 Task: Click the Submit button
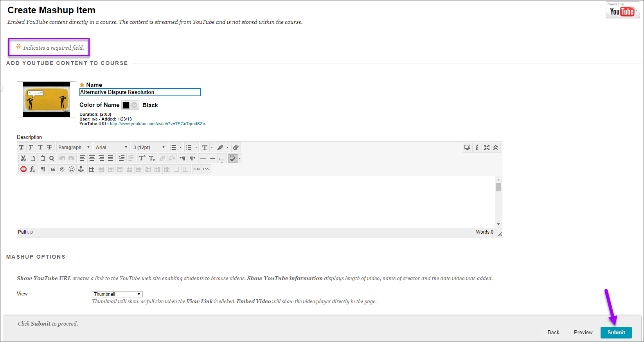[616, 332]
